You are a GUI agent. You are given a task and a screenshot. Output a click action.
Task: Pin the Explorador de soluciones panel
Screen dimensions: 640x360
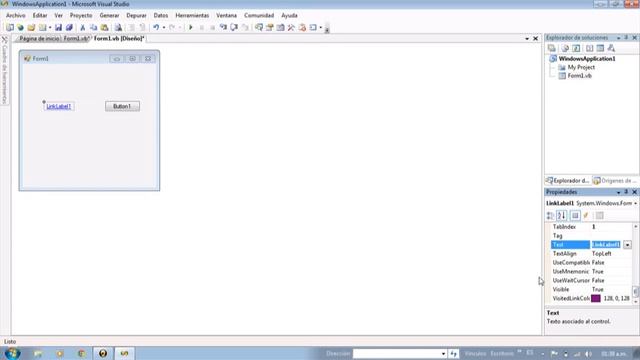tap(626, 38)
